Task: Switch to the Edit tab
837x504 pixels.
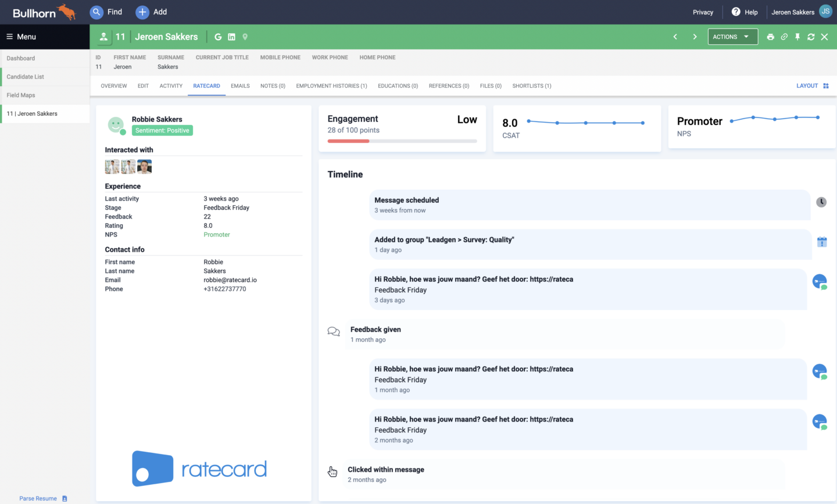Action: pyautogui.click(x=143, y=86)
